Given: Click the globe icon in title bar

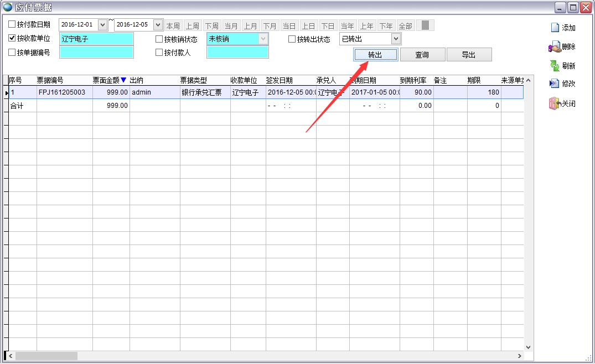Looking at the screenshot, I should point(7,7).
